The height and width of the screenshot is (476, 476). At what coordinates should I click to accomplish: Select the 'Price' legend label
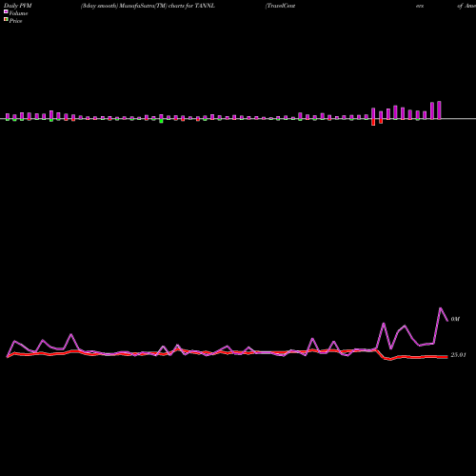click(15, 21)
